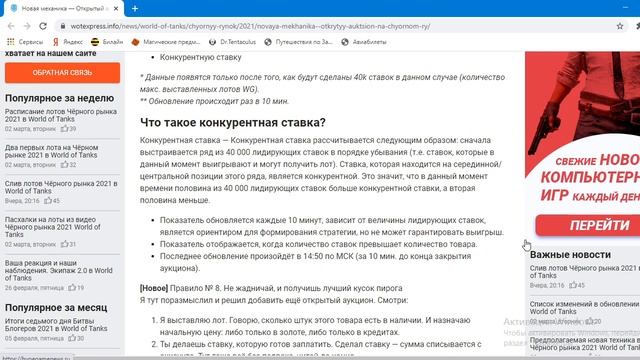Click like icon beside count 32
640x360 pixels.
[64, 164]
